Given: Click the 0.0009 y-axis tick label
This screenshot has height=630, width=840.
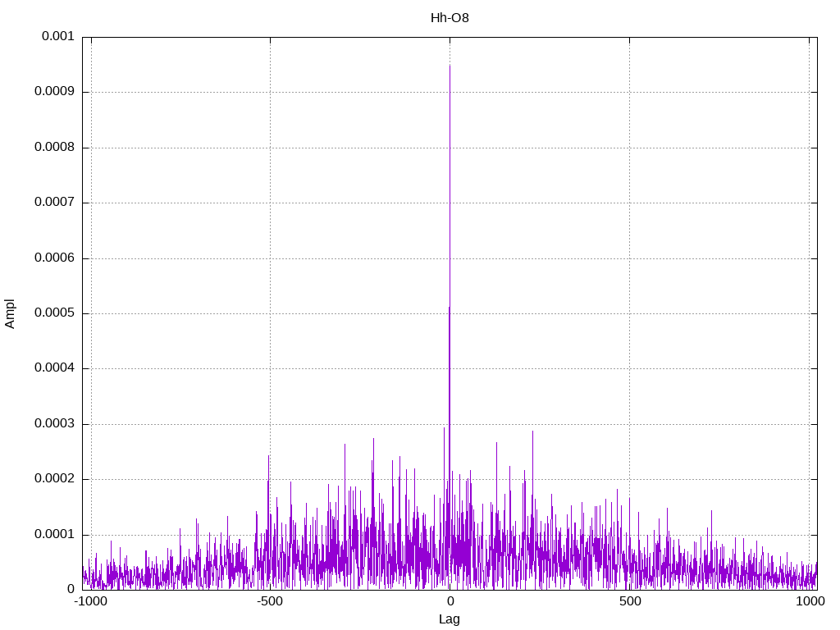Looking at the screenshot, I should pyautogui.click(x=54, y=92).
